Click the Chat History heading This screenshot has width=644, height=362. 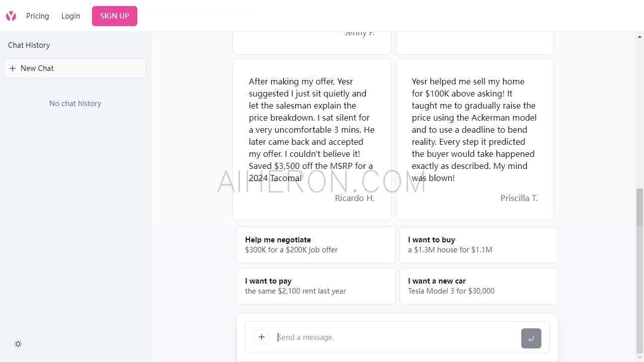coord(29,45)
